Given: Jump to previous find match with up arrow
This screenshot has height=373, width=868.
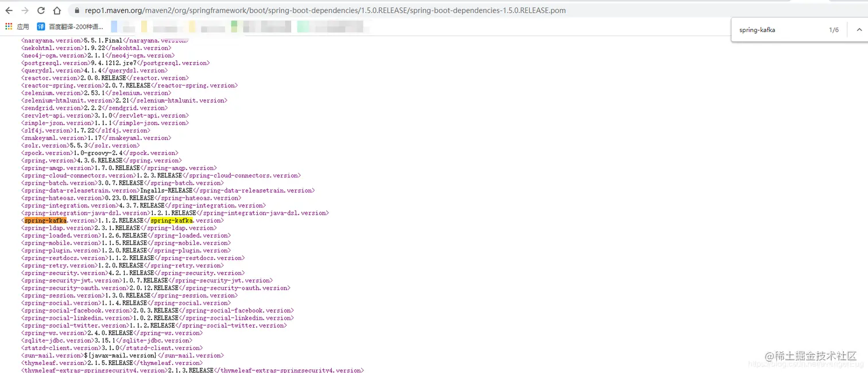Looking at the screenshot, I should (x=859, y=30).
